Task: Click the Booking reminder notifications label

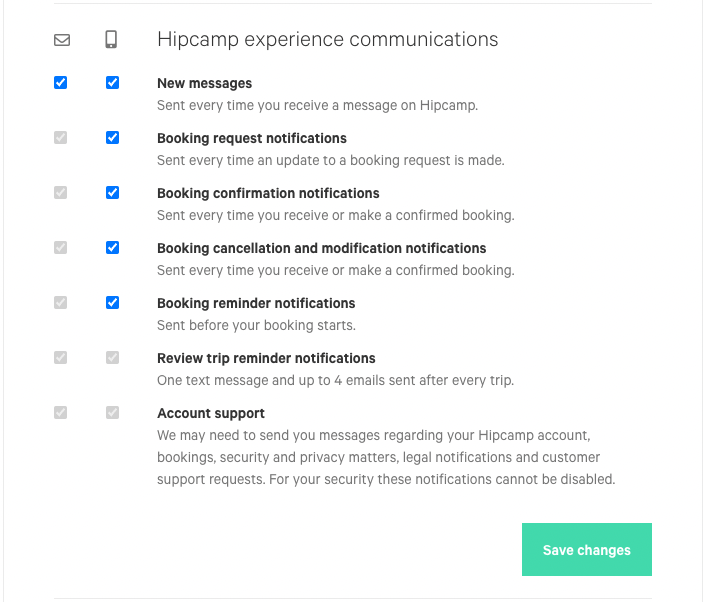Action: pos(256,303)
